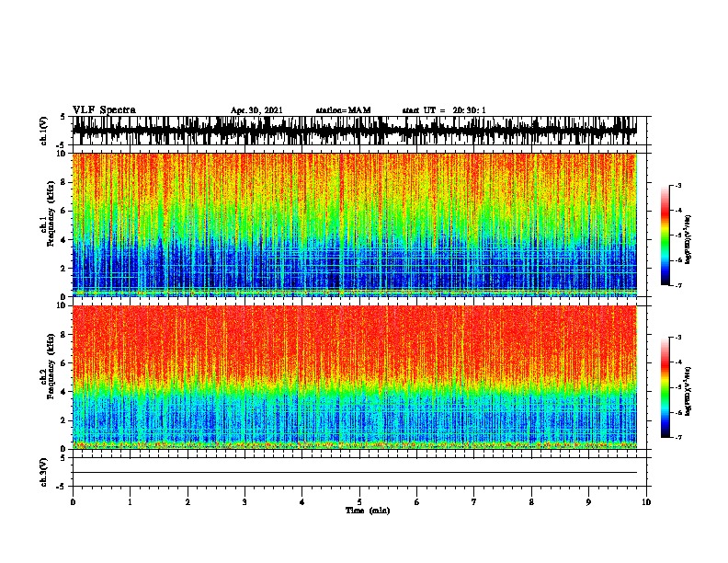Select the "start UT = 20:30:1" text
This screenshot has width=728, height=563.
444,110
